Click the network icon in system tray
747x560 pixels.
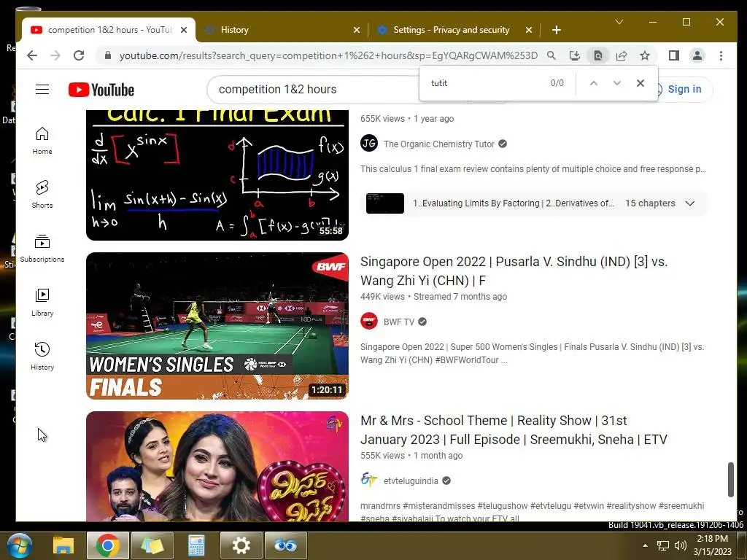[x=662, y=545]
